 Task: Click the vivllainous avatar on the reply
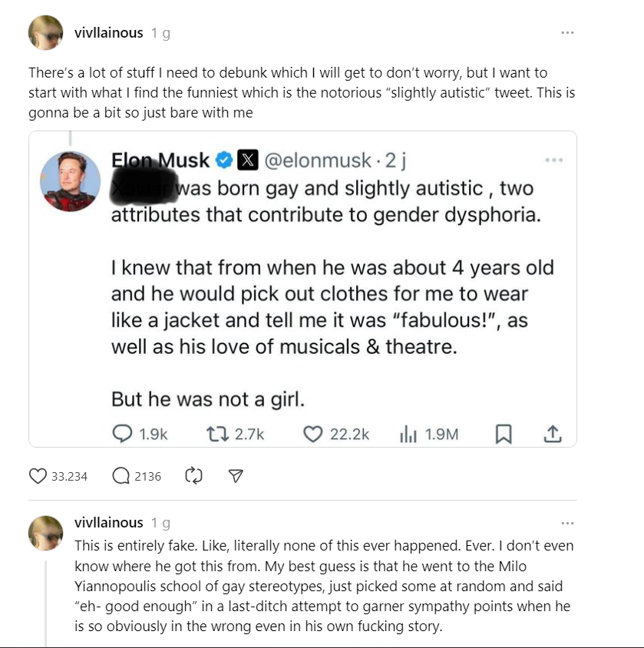(46, 533)
